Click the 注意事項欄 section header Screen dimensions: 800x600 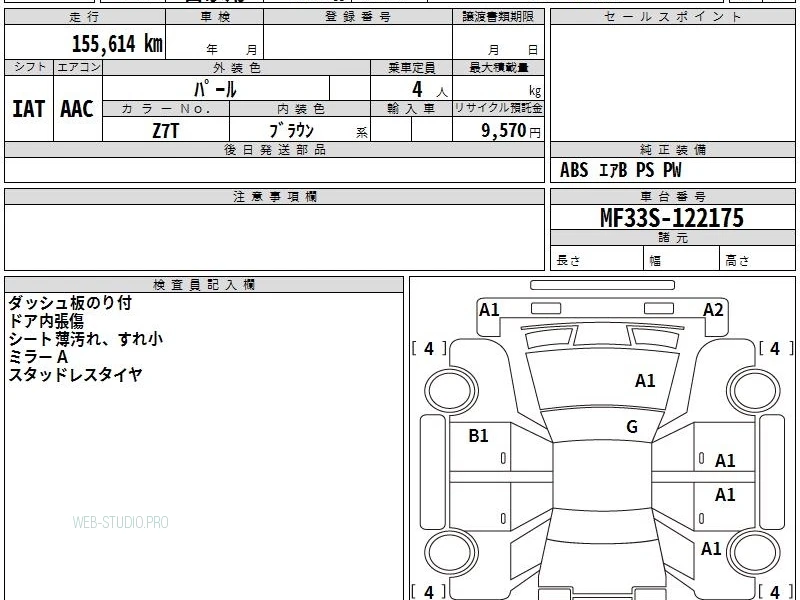click(274, 196)
